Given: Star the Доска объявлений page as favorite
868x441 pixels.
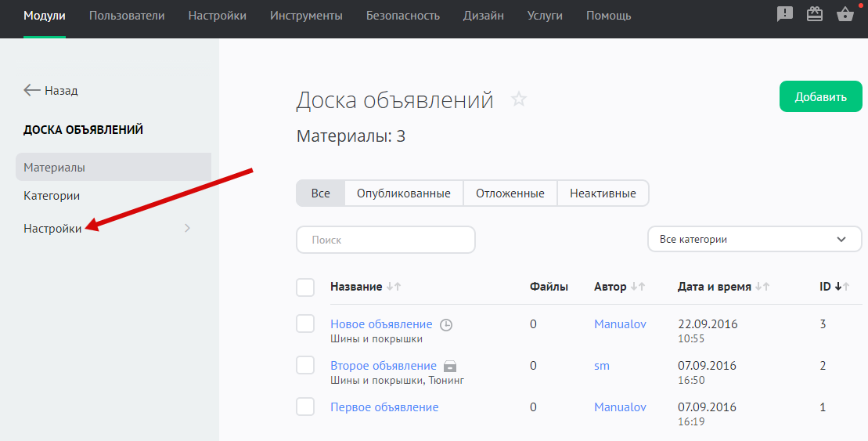Looking at the screenshot, I should pyautogui.click(x=518, y=99).
